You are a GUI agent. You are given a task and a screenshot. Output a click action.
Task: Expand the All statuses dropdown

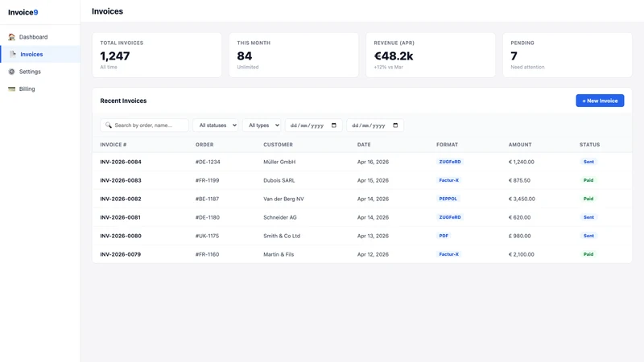[x=216, y=125]
